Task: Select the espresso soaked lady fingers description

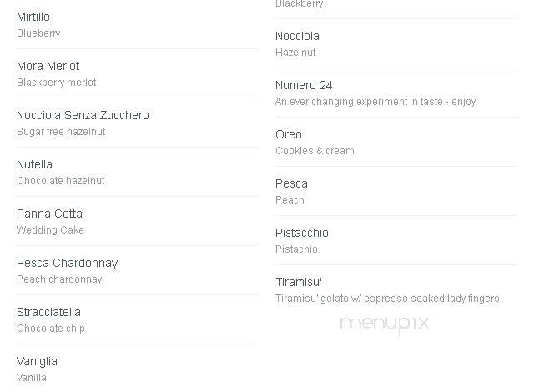Action: pos(387,299)
